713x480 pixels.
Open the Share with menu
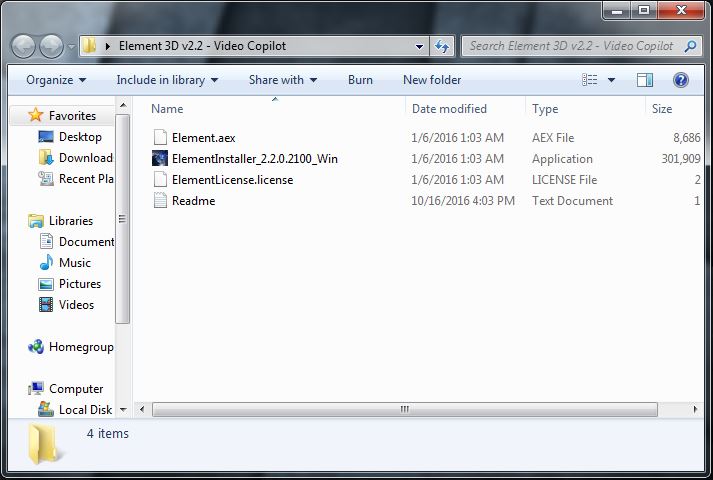pos(283,80)
